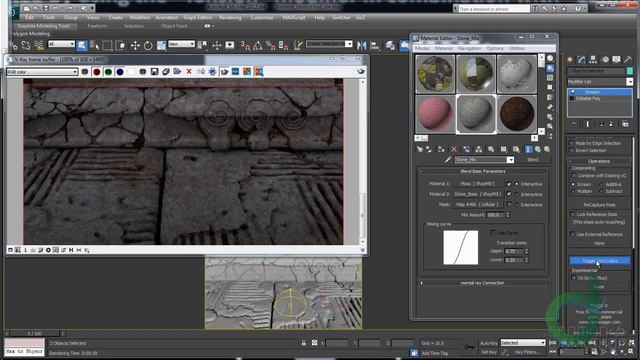Viewport: 640px width, 360px height.
Task: Click the Mirror tool icon
Action: click(362, 45)
